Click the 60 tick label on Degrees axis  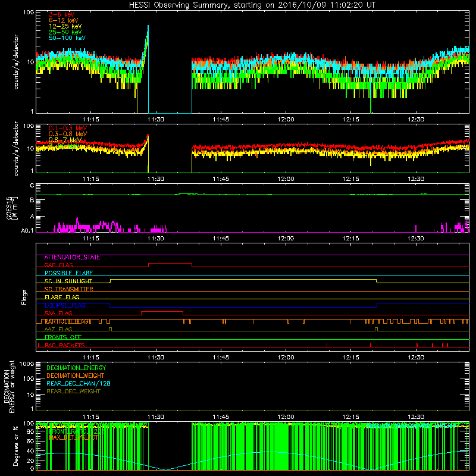(30, 441)
